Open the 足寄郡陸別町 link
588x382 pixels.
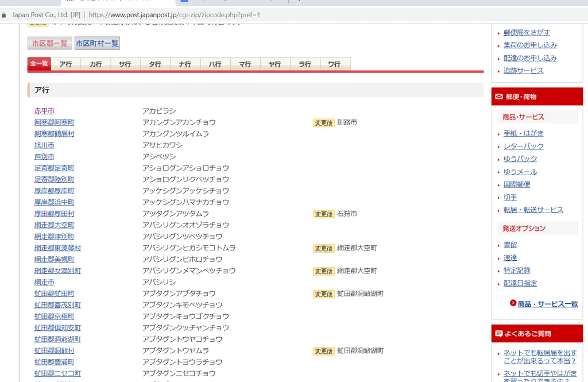[x=55, y=179]
